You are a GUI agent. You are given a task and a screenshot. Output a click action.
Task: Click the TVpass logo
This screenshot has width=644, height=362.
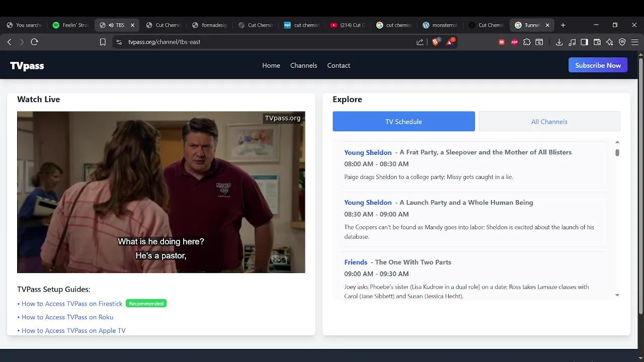coord(27,65)
